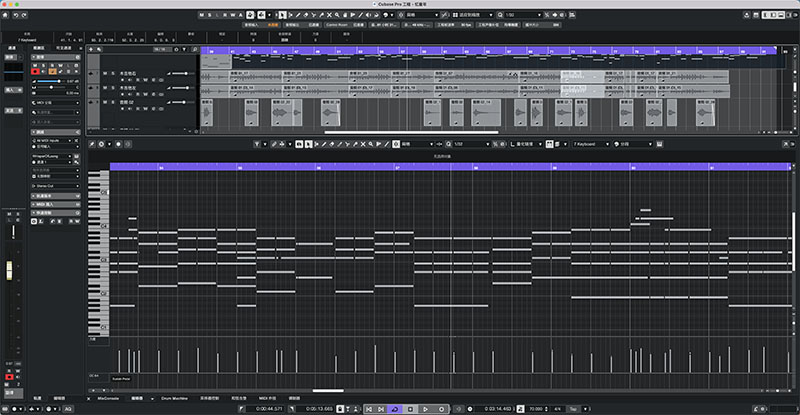Click the Go to Previous Marker transport button
Viewport: 800px width, 415px height.
click(369, 409)
